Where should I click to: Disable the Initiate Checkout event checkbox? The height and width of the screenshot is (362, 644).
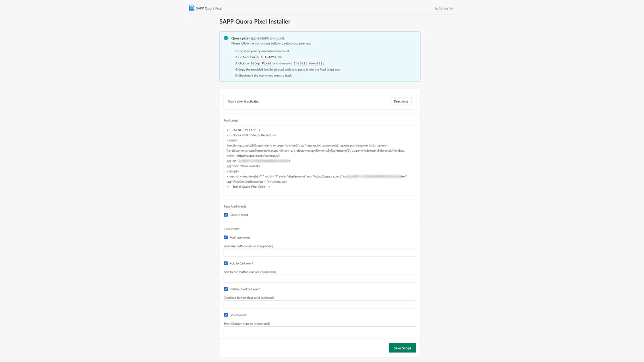(x=226, y=289)
